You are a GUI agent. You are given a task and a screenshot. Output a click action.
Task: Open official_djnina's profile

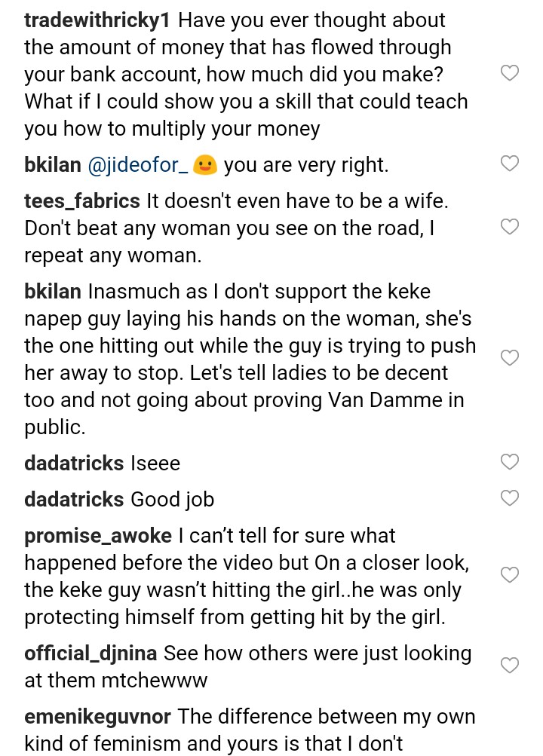pos(90,653)
